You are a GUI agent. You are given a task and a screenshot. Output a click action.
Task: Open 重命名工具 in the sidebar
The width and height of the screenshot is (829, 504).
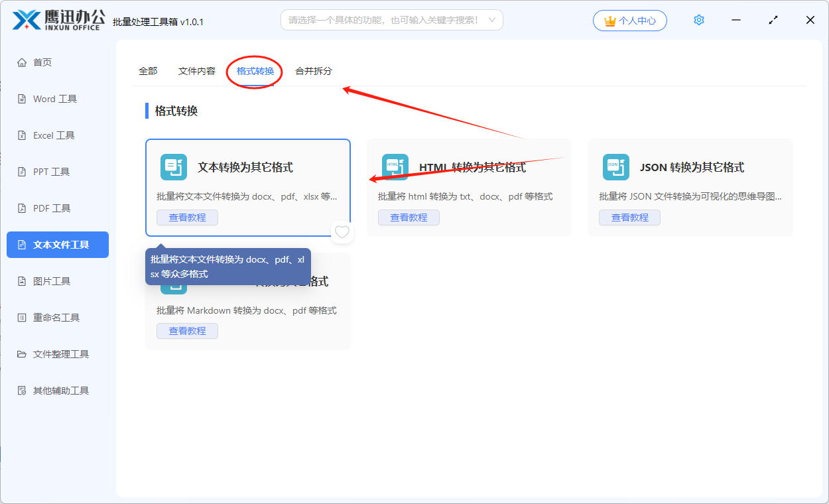[58, 318]
